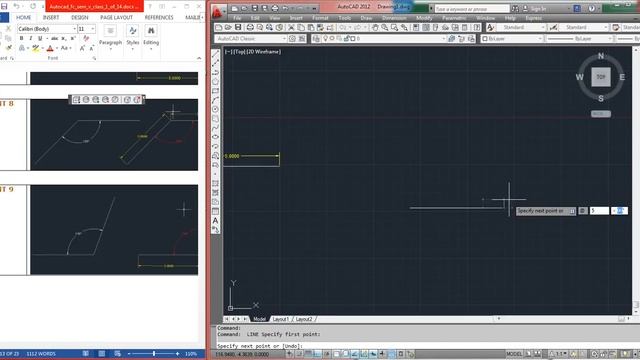Open the ByLayer linetype dropdown

tap(610, 39)
